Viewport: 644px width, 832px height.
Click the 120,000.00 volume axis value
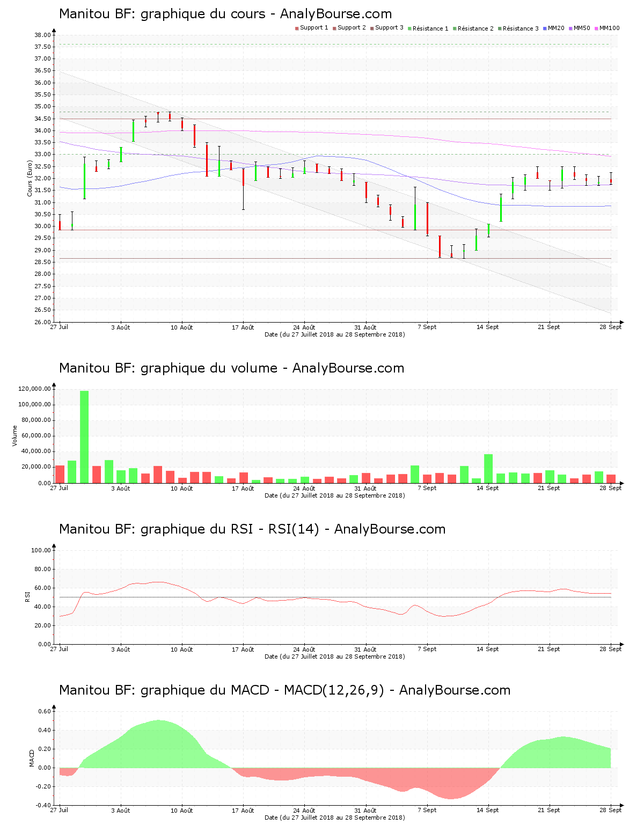point(35,389)
